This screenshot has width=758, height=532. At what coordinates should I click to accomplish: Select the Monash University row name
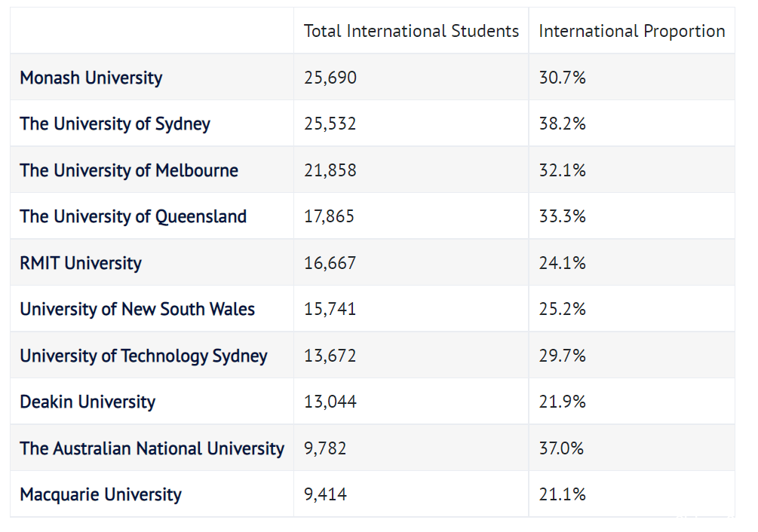point(91,78)
